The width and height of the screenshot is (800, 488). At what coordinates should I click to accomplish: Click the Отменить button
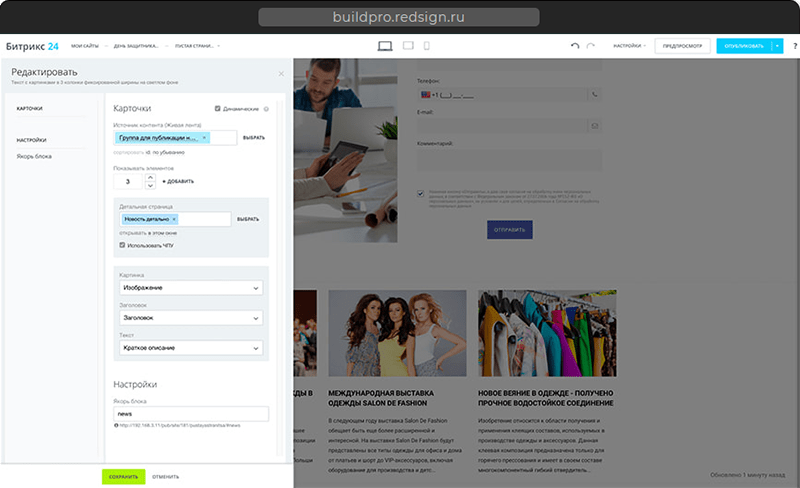click(165, 476)
